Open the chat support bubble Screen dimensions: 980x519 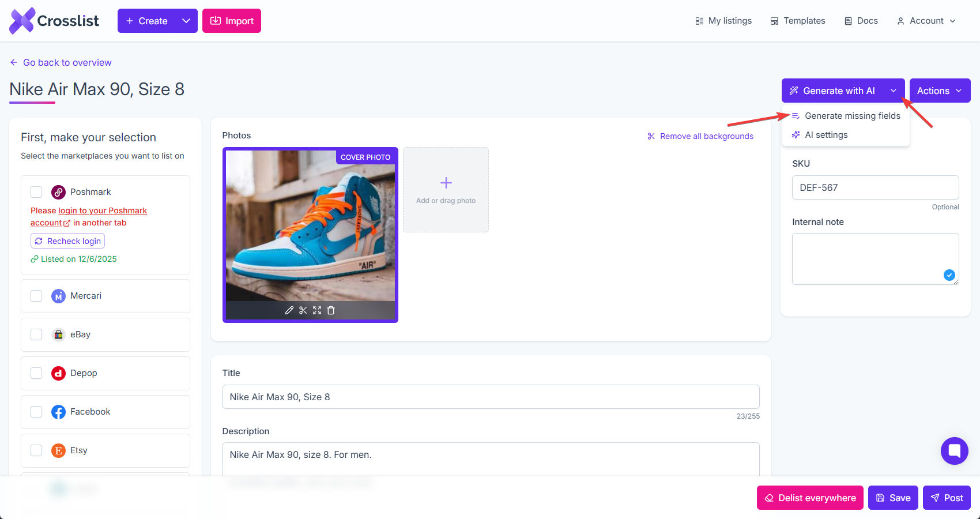(x=955, y=451)
